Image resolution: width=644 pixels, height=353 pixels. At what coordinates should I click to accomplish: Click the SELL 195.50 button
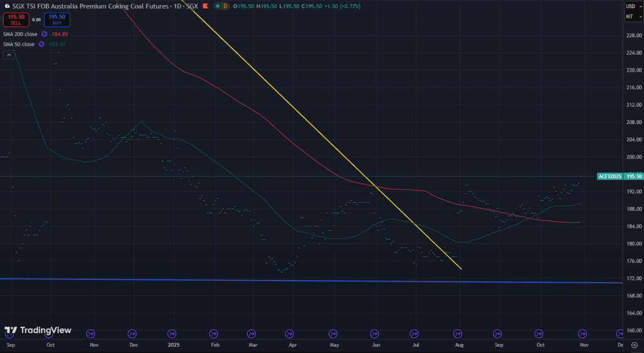click(x=16, y=20)
